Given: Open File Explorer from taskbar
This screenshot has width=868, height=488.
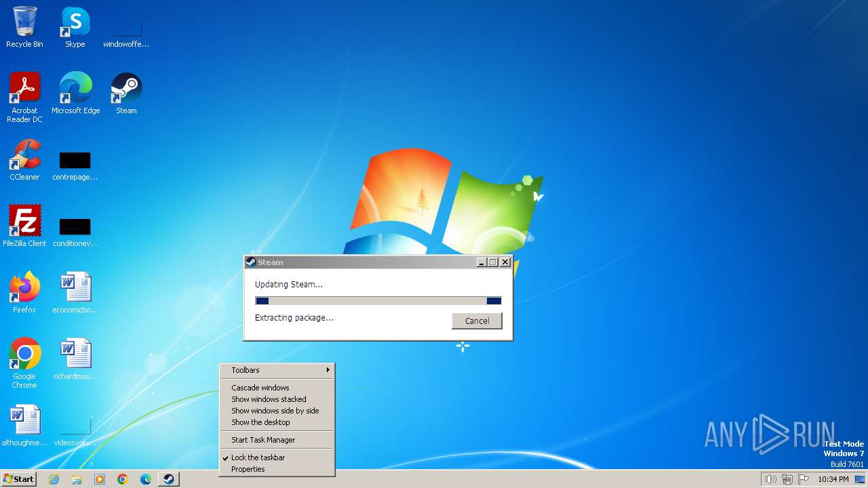Looking at the screenshot, I should point(77,479).
